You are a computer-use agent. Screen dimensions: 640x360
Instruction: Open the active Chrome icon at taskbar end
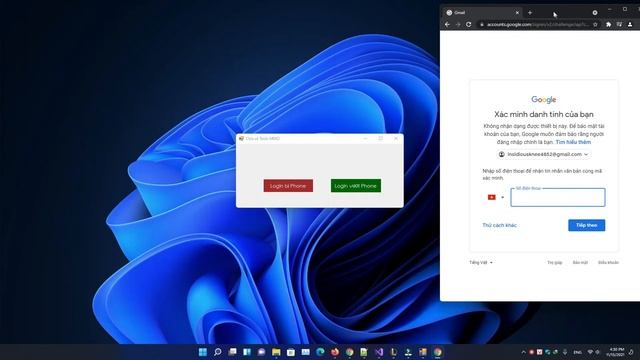(438, 352)
